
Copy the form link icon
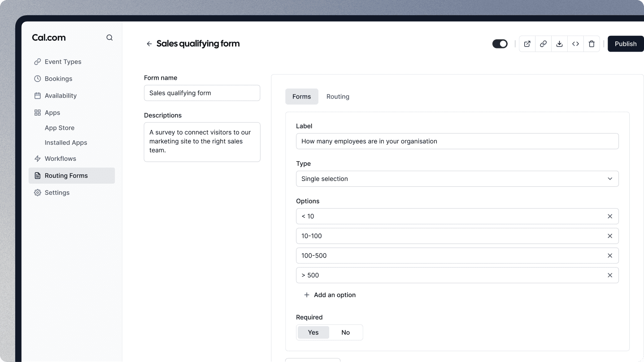(543, 44)
